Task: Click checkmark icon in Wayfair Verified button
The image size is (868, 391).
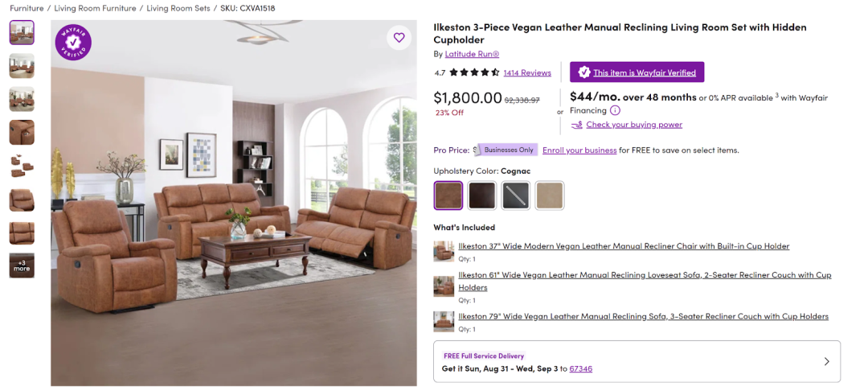Action: coord(583,72)
